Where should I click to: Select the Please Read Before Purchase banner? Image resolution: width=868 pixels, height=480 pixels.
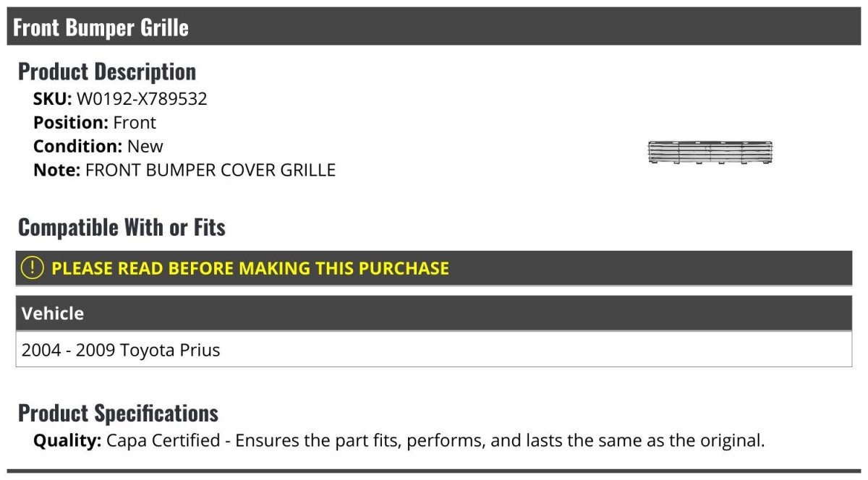click(434, 268)
